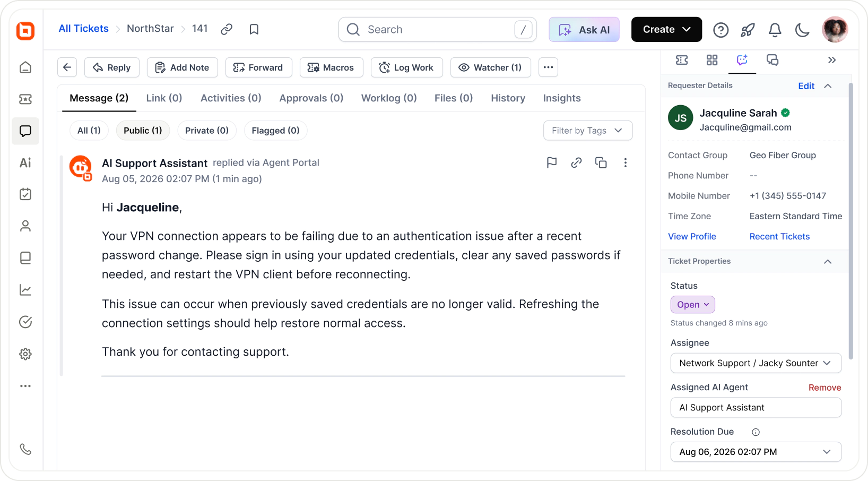The image size is (868, 481).
Task: Flag the AI Support Assistant message
Action: pos(552,162)
